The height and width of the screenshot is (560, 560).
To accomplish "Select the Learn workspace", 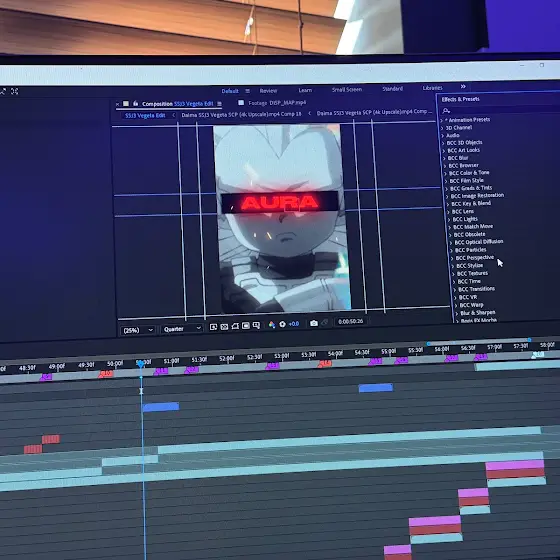I will tap(305, 90).
